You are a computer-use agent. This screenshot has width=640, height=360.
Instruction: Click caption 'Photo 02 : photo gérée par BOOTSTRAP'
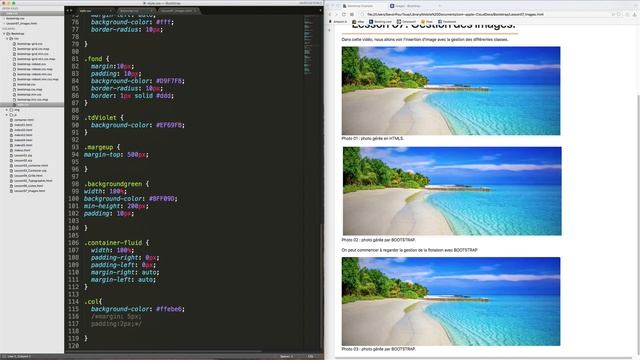pos(378,240)
